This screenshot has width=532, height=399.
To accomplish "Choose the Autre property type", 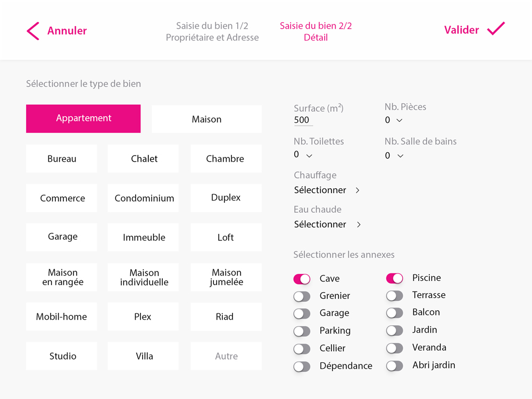I will tap(226, 356).
